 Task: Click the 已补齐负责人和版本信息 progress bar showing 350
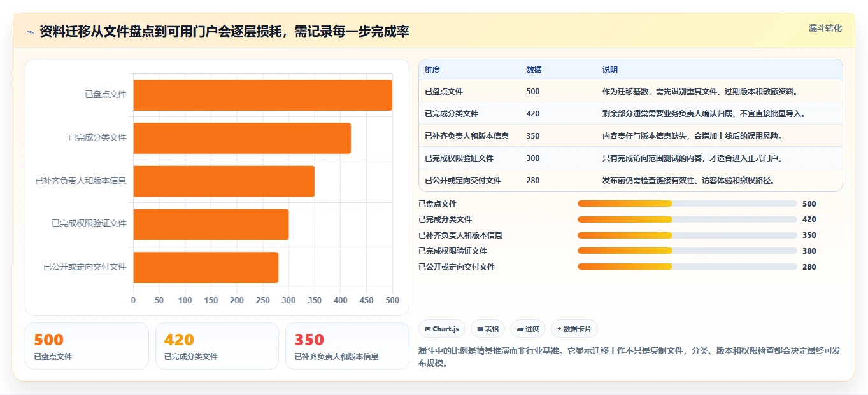click(687, 235)
